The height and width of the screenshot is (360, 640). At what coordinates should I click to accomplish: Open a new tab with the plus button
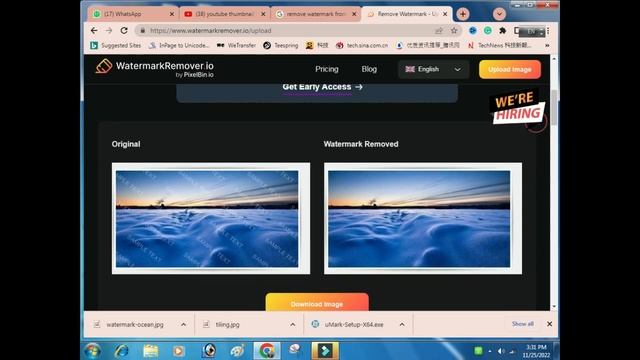463,14
